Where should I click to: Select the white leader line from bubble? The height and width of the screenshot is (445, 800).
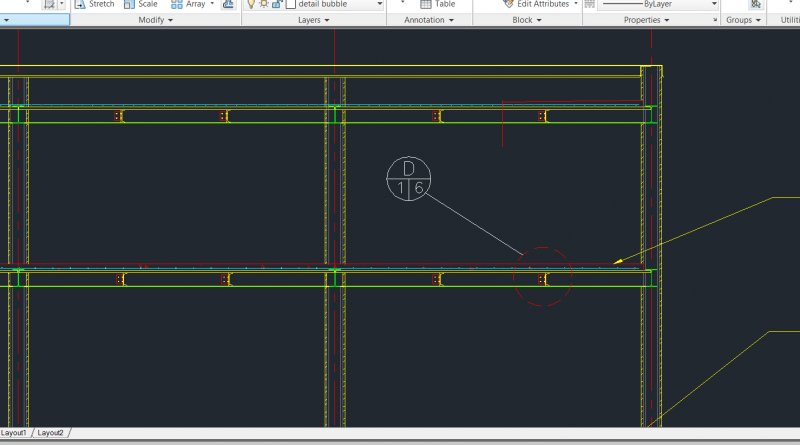coord(474,224)
